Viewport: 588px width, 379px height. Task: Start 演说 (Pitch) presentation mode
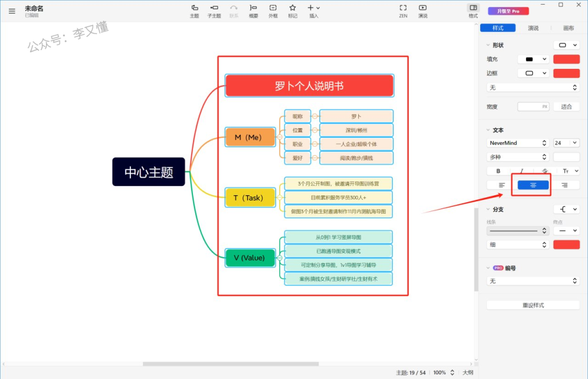[423, 10]
